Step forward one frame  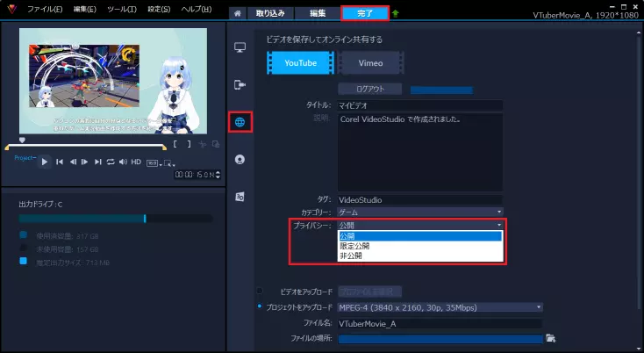pos(84,162)
